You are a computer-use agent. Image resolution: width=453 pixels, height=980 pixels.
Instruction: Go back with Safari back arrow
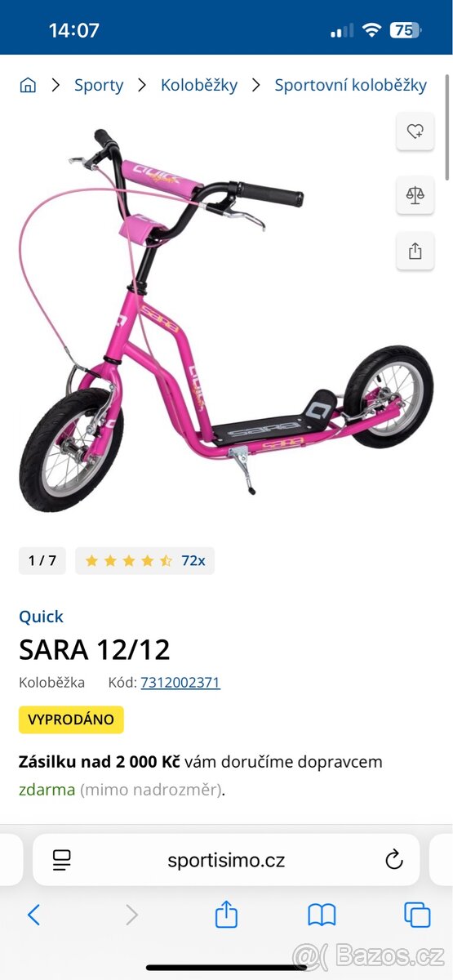[33, 915]
